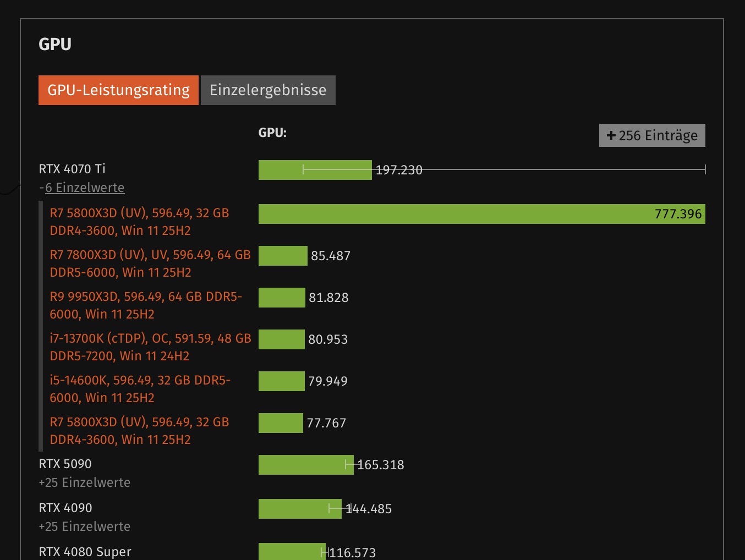Select the 77.767 result bar

tap(281, 423)
